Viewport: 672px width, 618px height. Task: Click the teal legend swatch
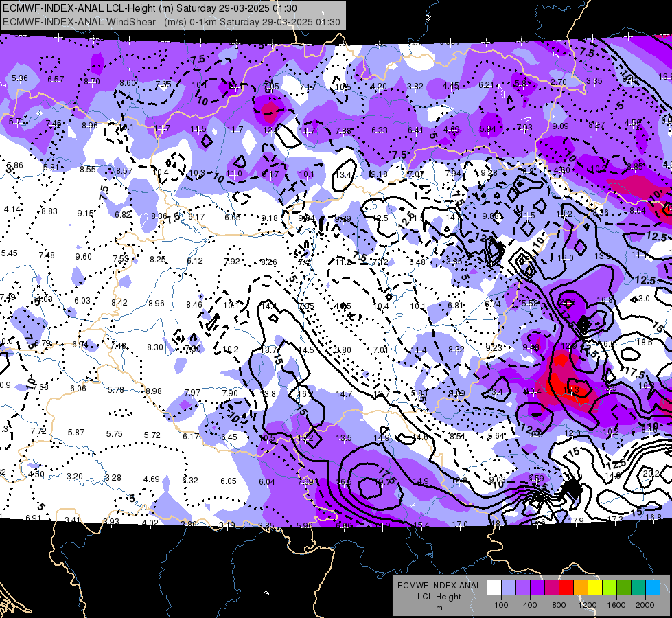[x=638, y=588]
